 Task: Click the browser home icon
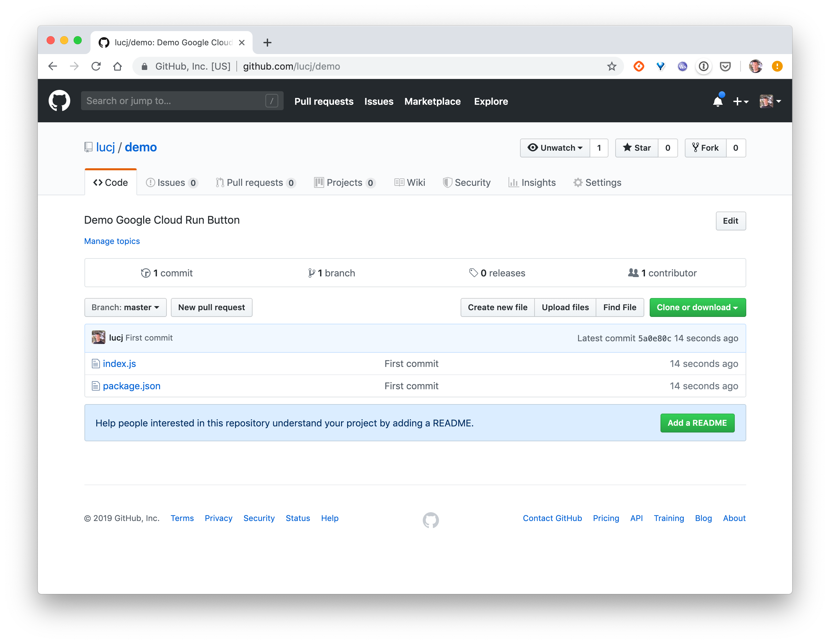118,66
